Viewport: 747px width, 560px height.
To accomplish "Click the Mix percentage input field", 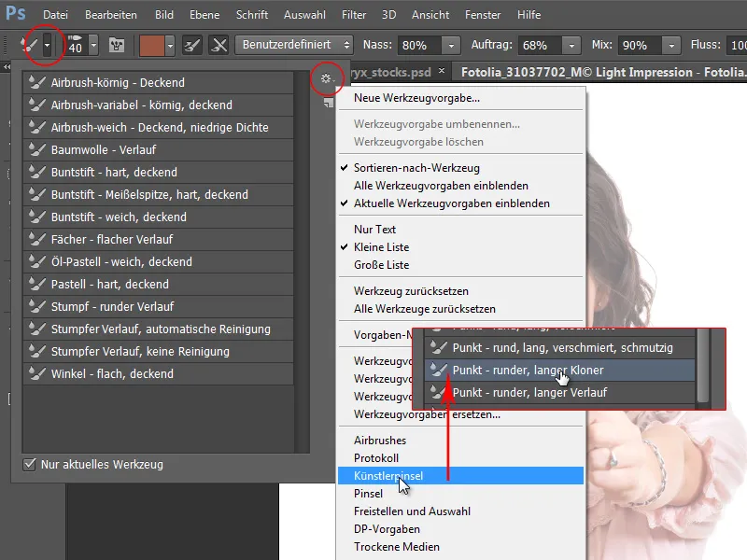I will (x=641, y=46).
